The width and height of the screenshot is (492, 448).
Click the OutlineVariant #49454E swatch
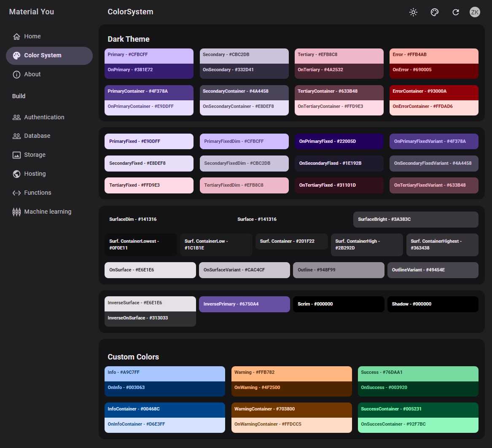[433, 270]
